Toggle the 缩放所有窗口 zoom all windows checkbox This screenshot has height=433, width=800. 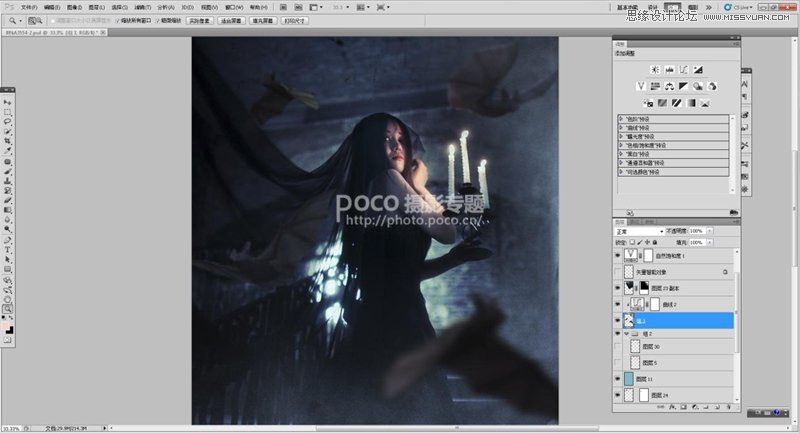(118, 21)
